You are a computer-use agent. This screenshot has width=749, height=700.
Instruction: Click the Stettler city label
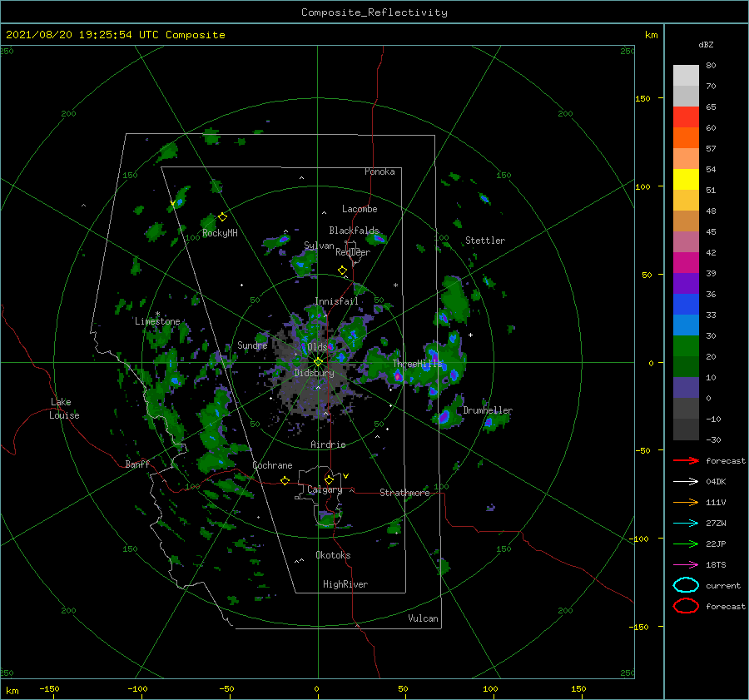coord(485,241)
